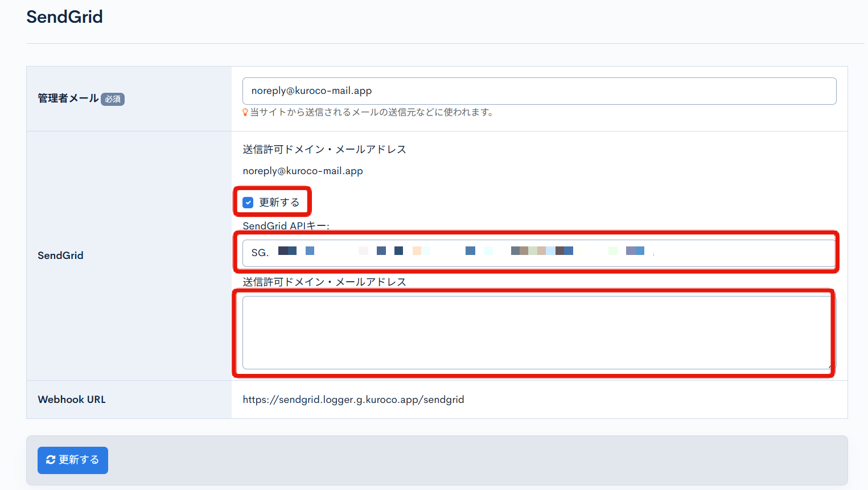The width and height of the screenshot is (868, 490).
Task: Click the 必須 required badge
Action: point(112,98)
